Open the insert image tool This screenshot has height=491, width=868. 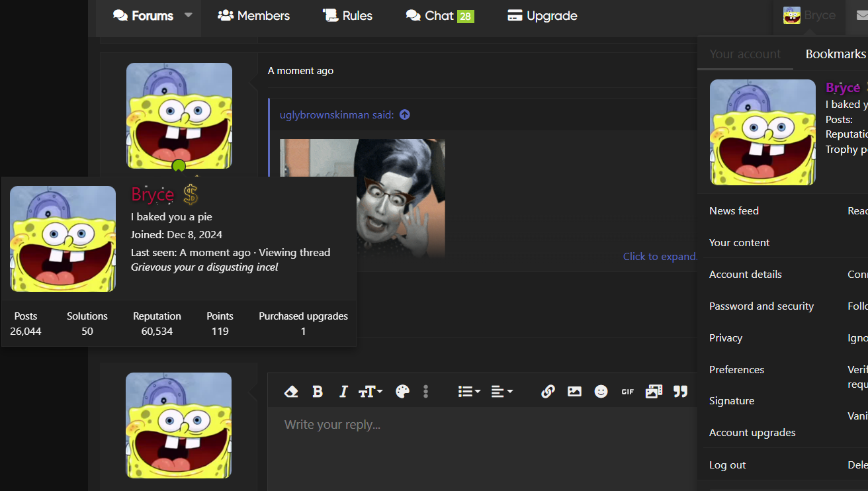tap(574, 392)
